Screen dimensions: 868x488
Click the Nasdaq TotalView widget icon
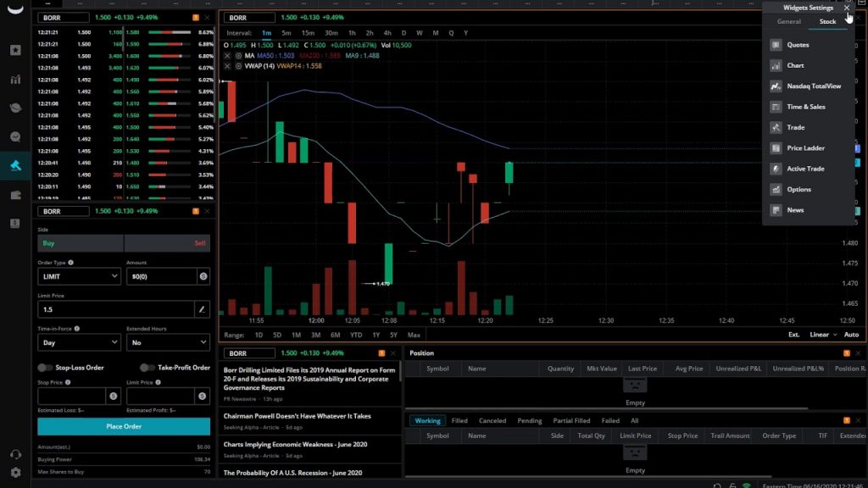(776, 86)
